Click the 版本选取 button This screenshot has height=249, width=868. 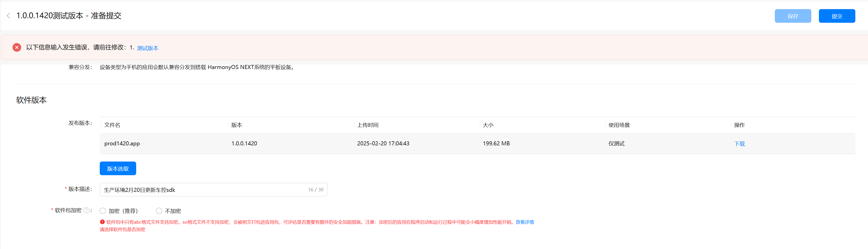pos(118,169)
